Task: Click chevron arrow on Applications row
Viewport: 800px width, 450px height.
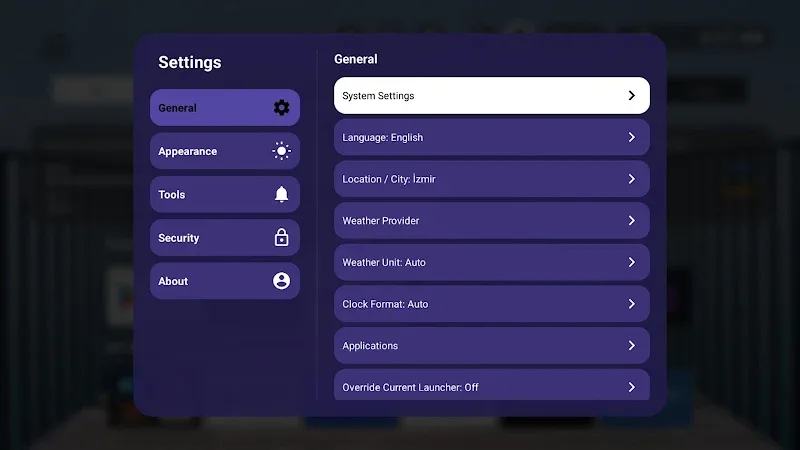Action: (x=632, y=345)
